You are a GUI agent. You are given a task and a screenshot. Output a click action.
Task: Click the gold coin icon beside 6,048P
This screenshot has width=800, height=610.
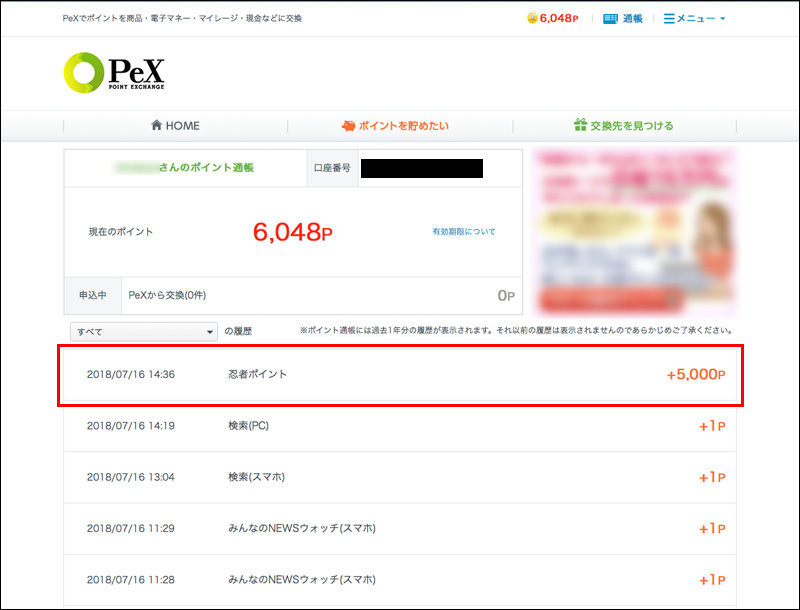click(x=532, y=18)
